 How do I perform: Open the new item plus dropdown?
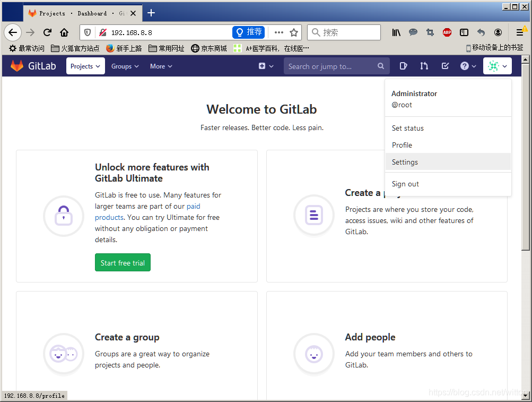[x=266, y=66]
